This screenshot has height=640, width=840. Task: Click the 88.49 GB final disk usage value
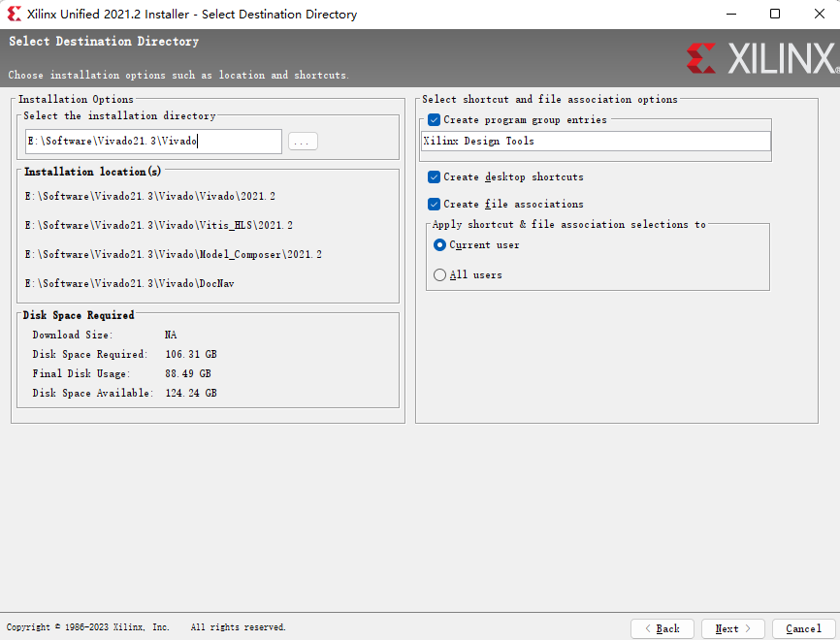[x=187, y=374]
